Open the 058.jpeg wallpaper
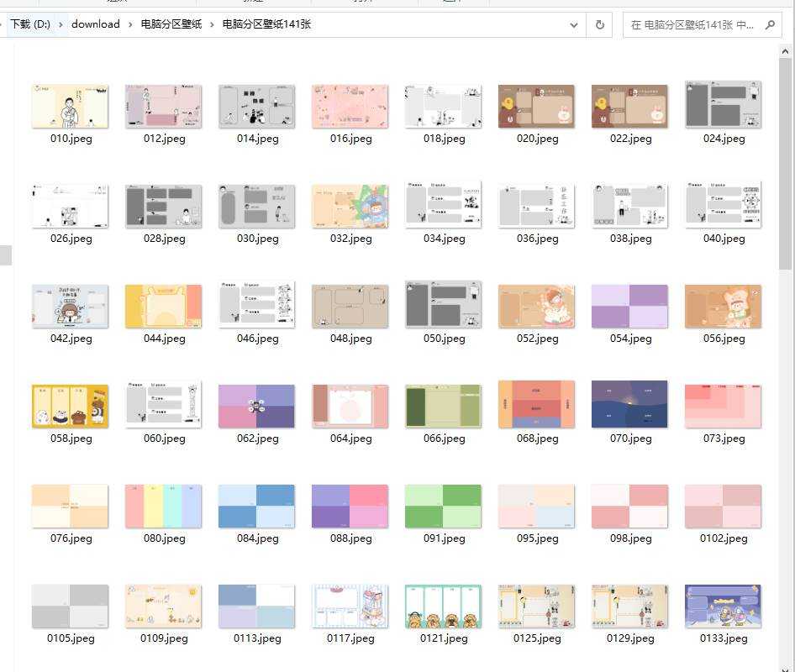The height and width of the screenshot is (672, 795). click(70, 406)
